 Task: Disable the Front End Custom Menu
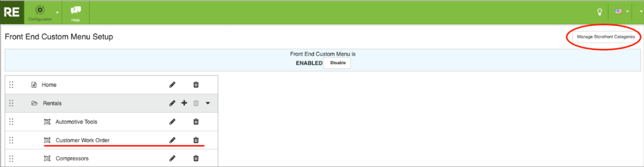[338, 63]
